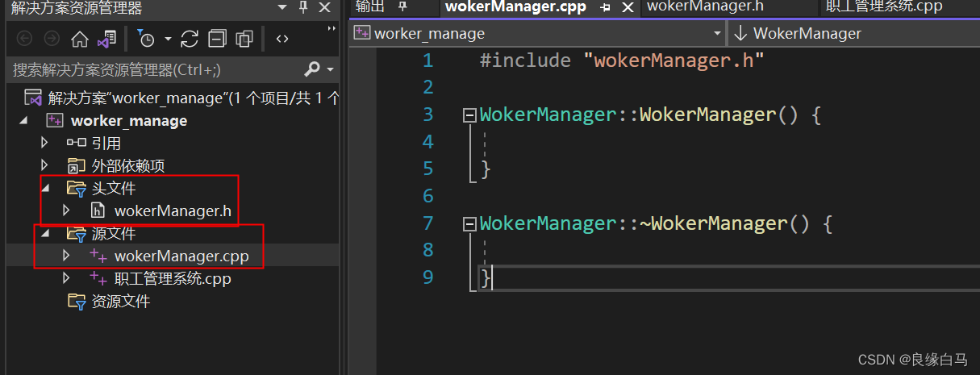Select the worker_manage project item
This screenshot has height=375, width=980.
click(129, 121)
